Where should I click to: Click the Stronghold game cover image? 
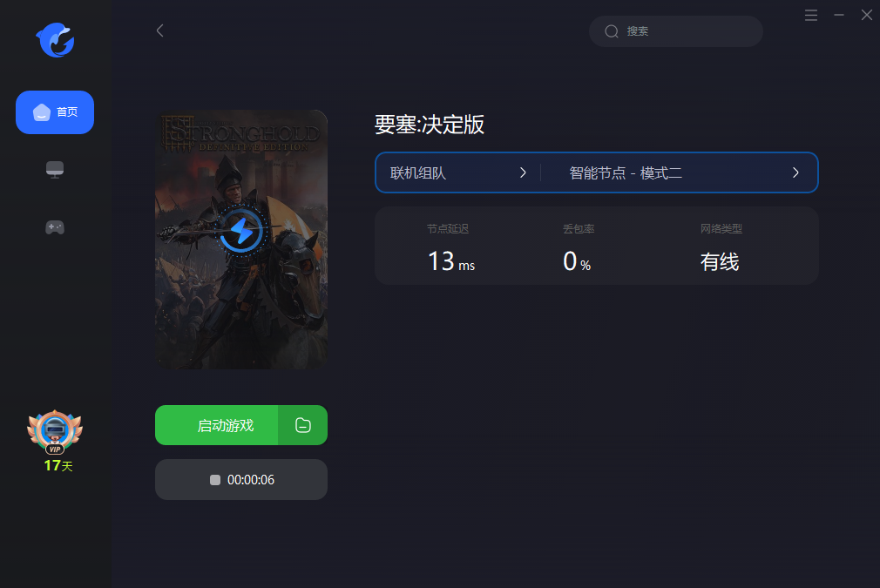(x=241, y=240)
